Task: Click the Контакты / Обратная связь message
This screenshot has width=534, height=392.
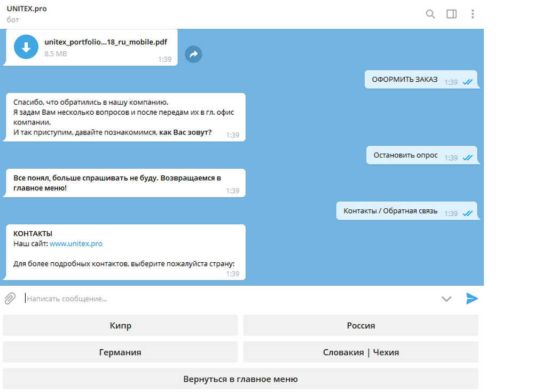Action: [390, 211]
